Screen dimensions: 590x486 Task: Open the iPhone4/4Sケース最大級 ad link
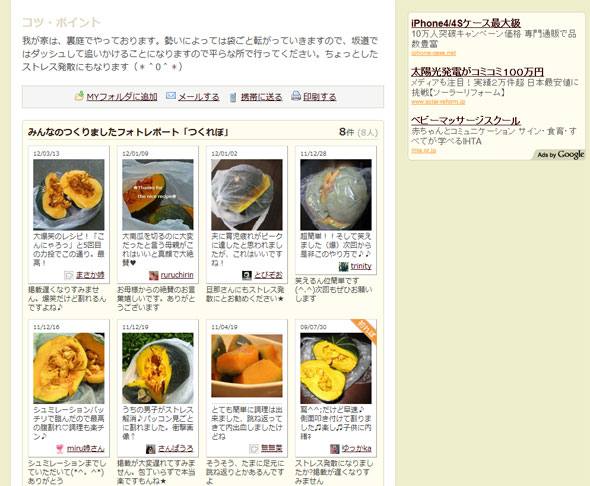click(466, 23)
